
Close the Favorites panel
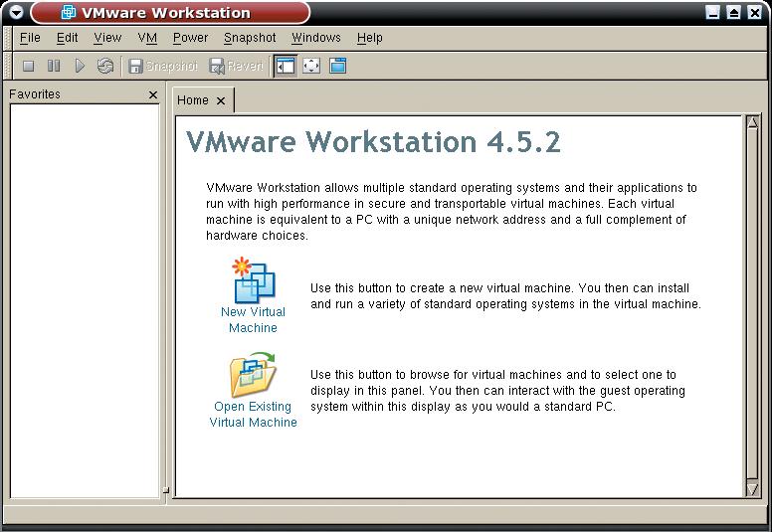[x=153, y=95]
